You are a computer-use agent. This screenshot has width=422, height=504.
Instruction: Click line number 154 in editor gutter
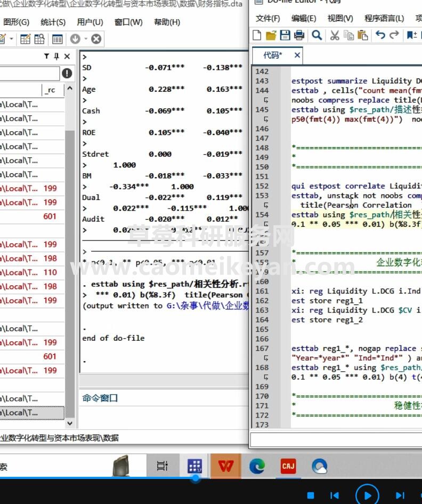pyautogui.click(x=262, y=214)
